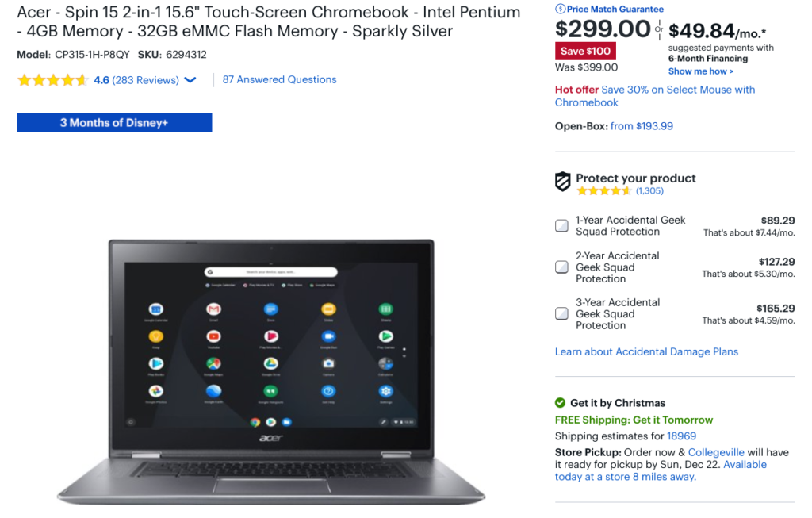
Task: Click the 3 Months of Disney+ banner
Action: [114, 123]
